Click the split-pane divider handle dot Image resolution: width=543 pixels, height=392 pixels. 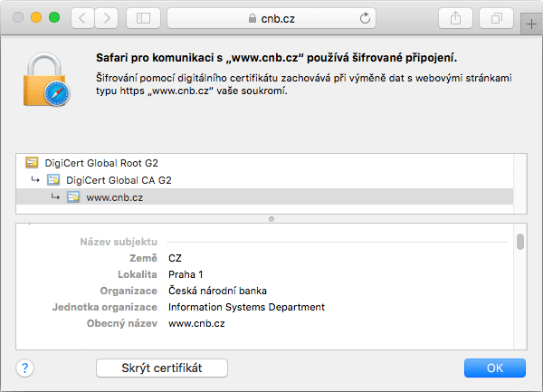(271, 219)
